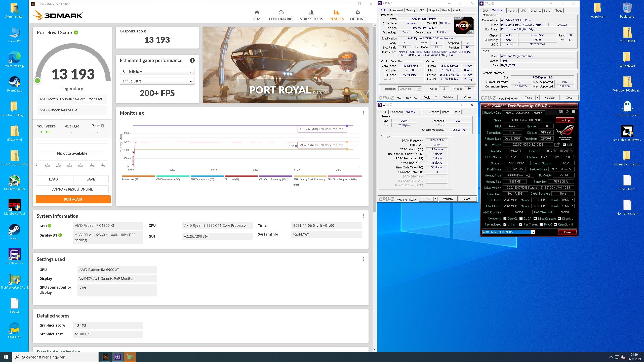Screen dimensions: 644x362
Task: Switch to the Sensors tab in GPU-Z
Action: click(x=508, y=113)
